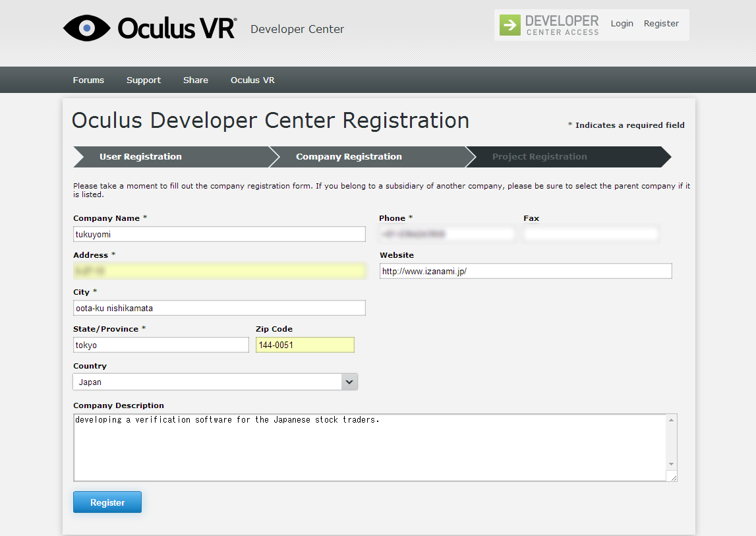
Task: Click description scrollbar up arrow
Action: 671,420
